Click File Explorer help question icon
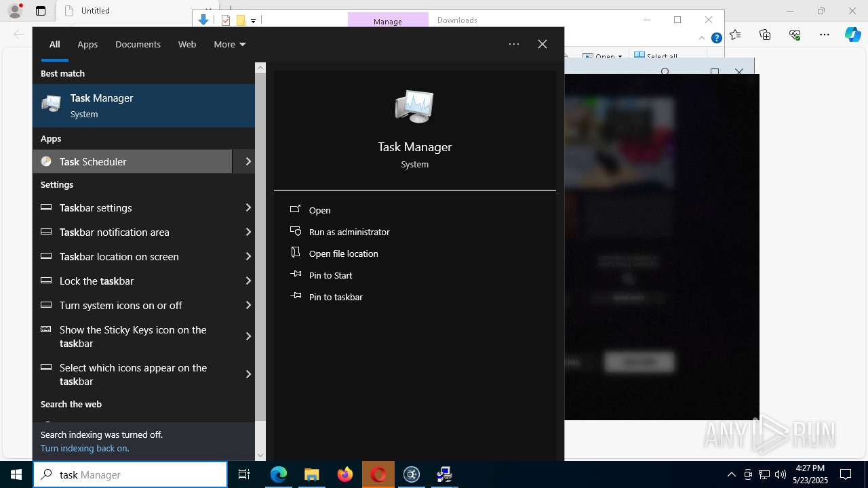The height and width of the screenshot is (488, 868). (716, 38)
